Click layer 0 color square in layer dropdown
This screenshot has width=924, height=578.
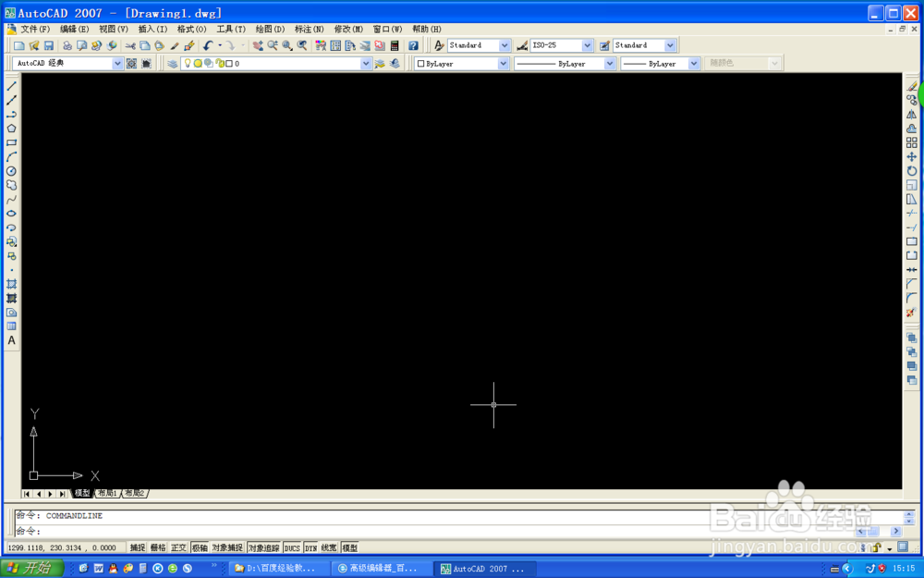(x=229, y=63)
